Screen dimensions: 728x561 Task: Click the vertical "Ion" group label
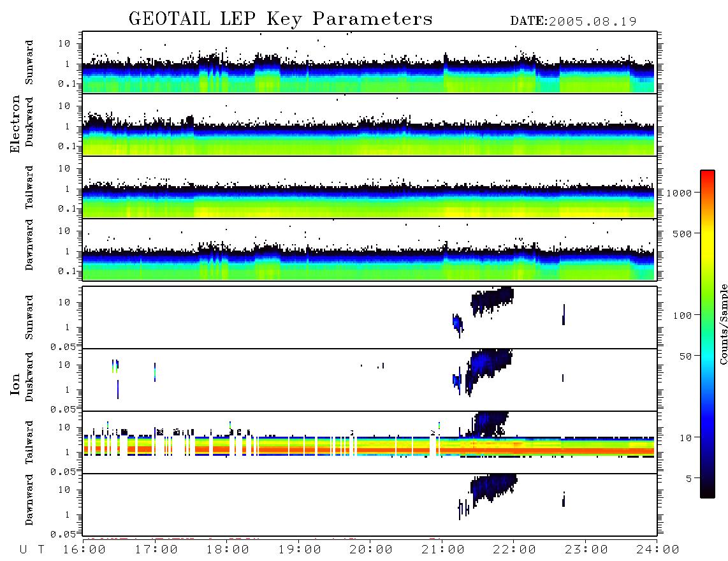pyautogui.click(x=15, y=384)
